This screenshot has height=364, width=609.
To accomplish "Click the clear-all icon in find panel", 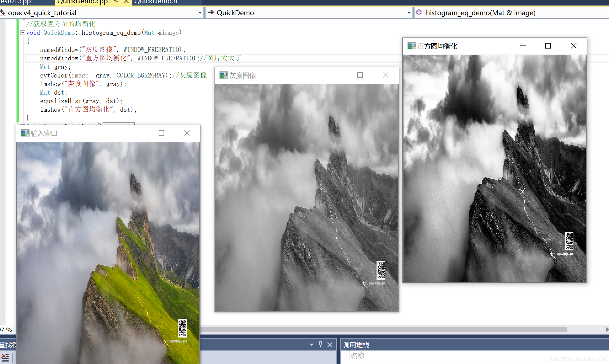I will pos(5,357).
